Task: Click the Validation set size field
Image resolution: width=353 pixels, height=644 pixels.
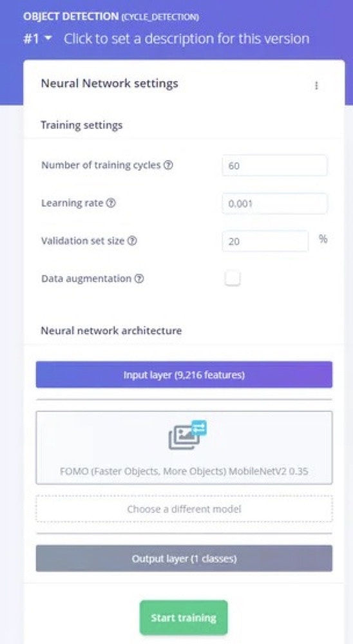Action: pos(265,241)
